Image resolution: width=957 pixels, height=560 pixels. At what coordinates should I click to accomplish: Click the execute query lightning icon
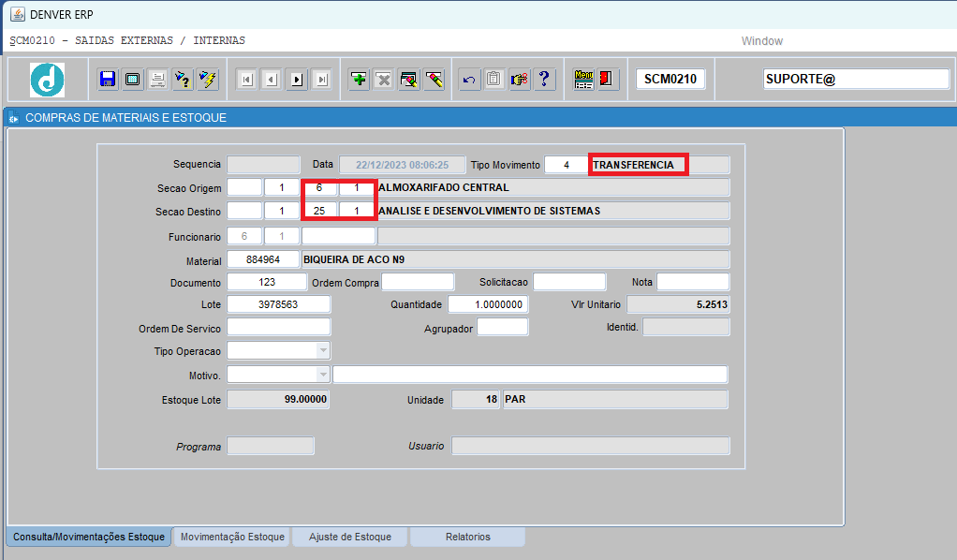(208, 80)
